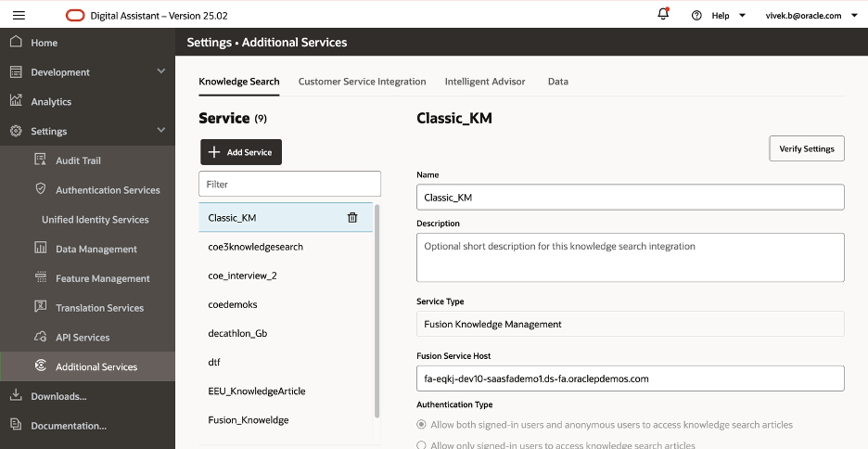Expand the Help dropdown arrow
Image resolution: width=868 pixels, height=449 pixels.
click(x=742, y=16)
